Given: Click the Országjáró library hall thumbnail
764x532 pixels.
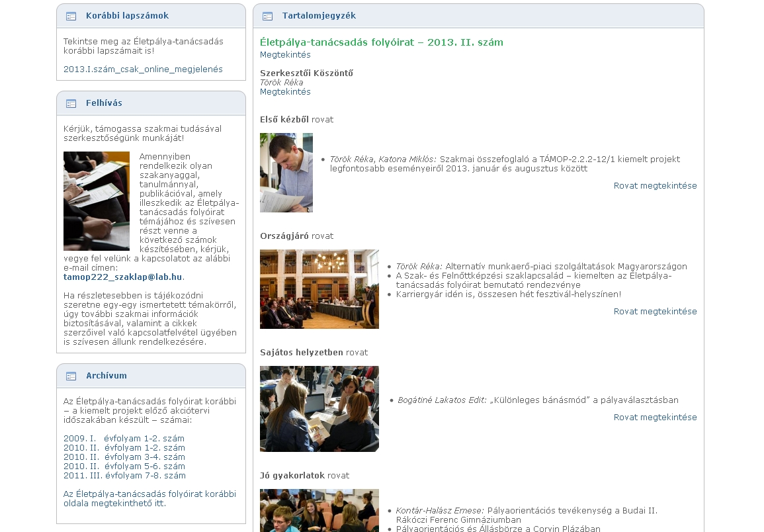Looking at the screenshot, I should coord(319,289).
